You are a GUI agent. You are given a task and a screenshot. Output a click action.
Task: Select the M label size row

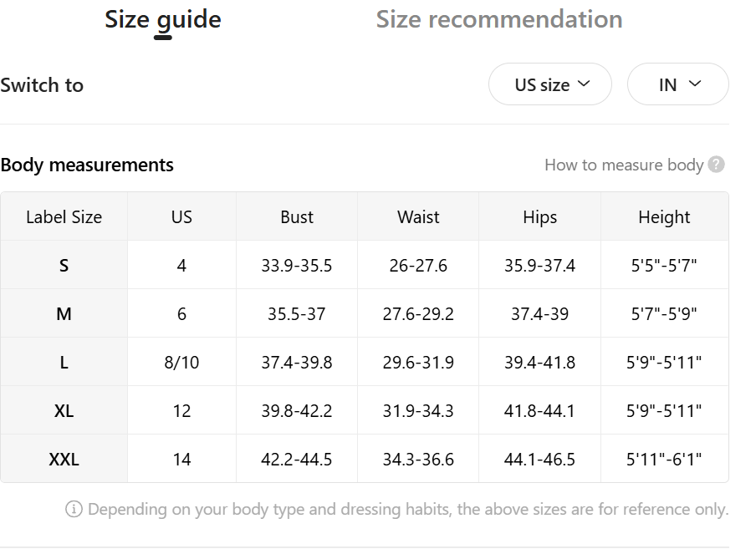(x=365, y=314)
